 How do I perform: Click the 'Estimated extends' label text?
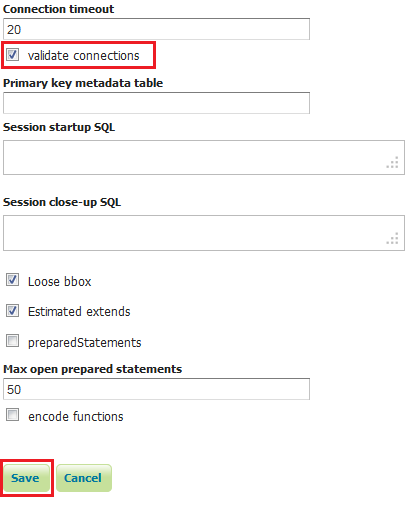pyautogui.click(x=79, y=311)
